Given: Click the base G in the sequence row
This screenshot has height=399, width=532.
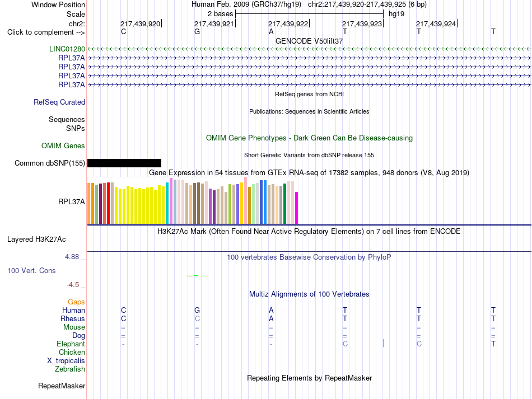Looking at the screenshot, I should [x=197, y=31].
